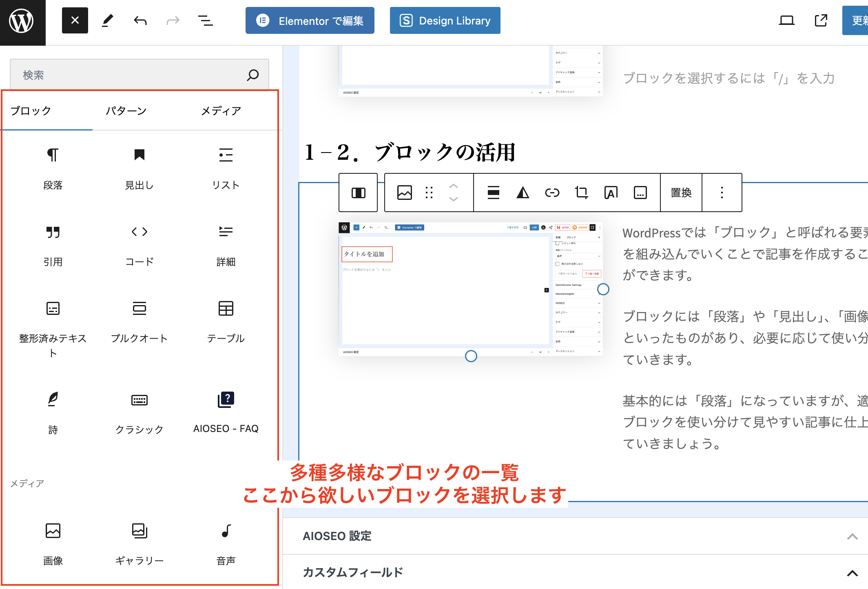Open the document overview list icon

click(x=205, y=20)
